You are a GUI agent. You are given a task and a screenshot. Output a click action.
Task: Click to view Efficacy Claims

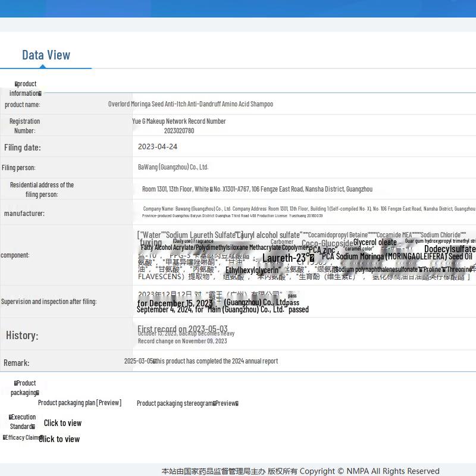coord(59,439)
